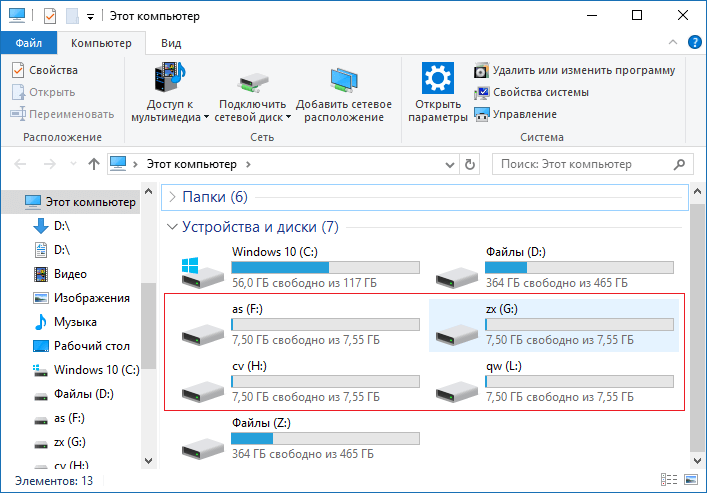Click the computer icon in title bar
Image resolution: width=707 pixels, height=493 pixels.
(x=17, y=15)
